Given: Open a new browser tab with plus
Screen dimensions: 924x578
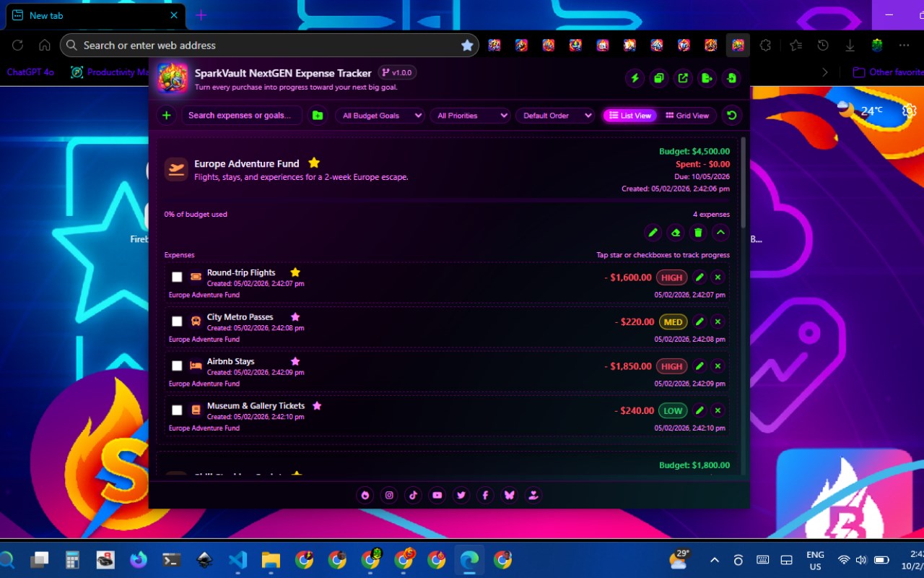Looking at the screenshot, I should (x=201, y=15).
